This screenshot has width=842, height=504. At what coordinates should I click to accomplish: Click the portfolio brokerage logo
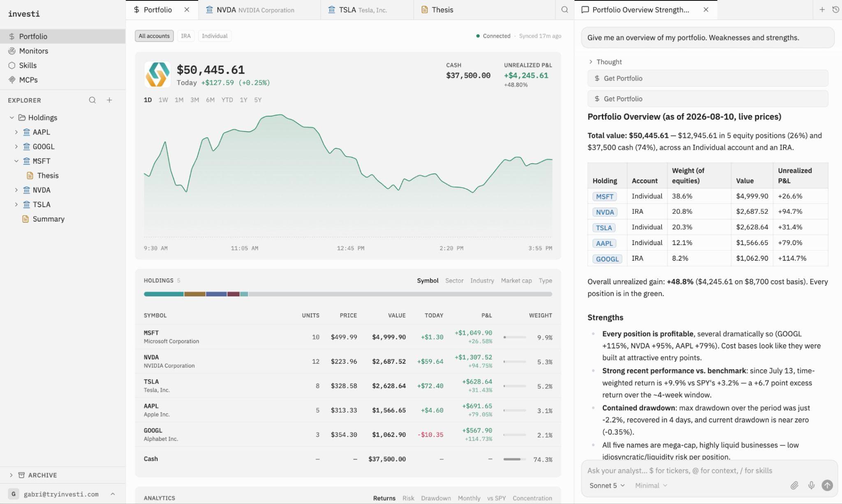coord(157,74)
